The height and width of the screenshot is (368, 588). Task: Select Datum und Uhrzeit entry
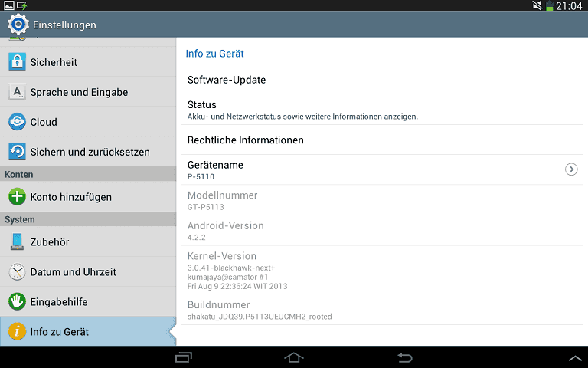point(88,272)
